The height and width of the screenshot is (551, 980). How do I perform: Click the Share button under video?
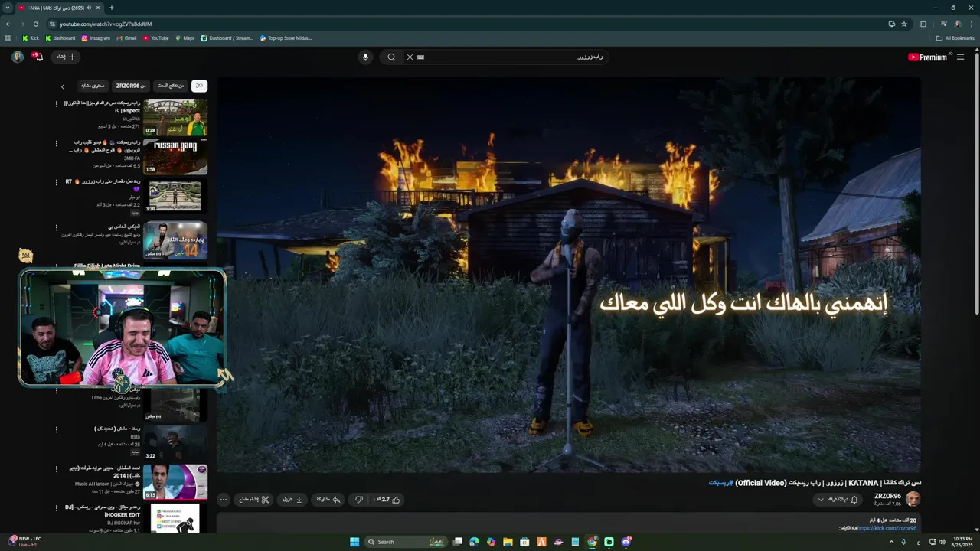click(x=328, y=500)
